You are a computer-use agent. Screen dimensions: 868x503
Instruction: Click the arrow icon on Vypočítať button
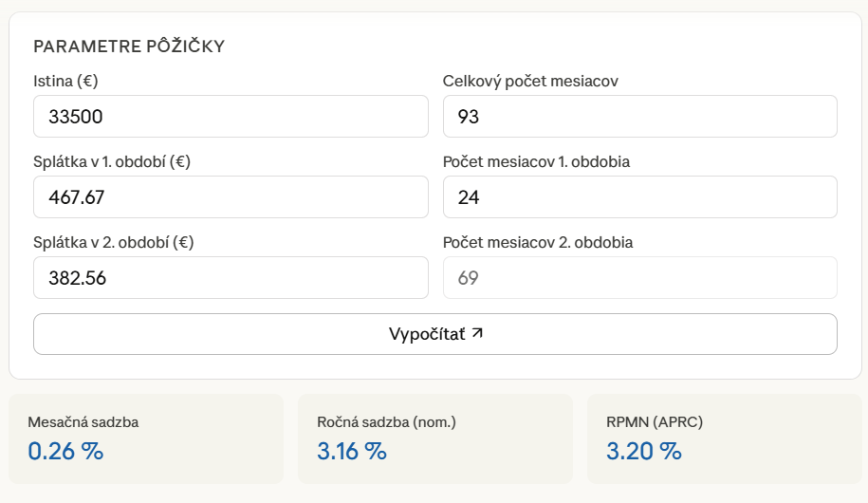tap(477, 333)
